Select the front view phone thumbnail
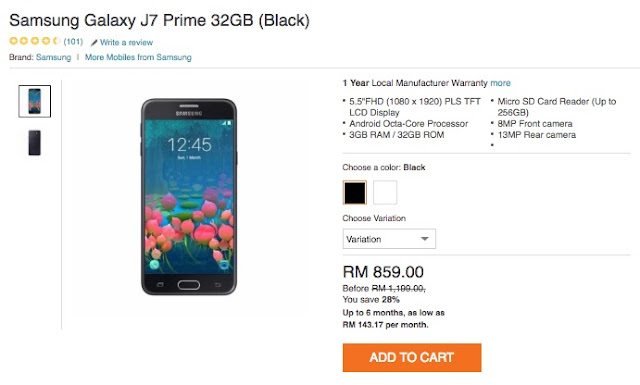 click(35, 101)
